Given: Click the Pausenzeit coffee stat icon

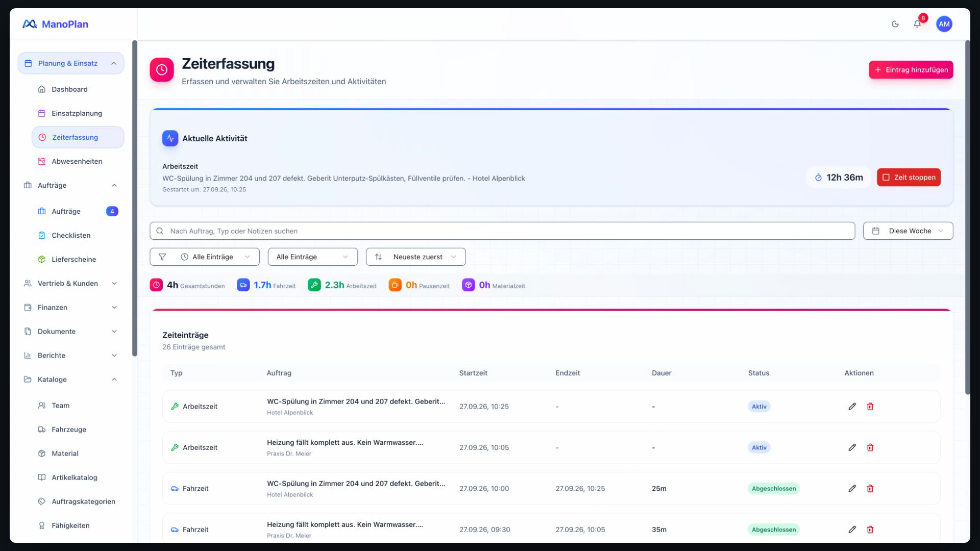Looking at the screenshot, I should pos(395,285).
